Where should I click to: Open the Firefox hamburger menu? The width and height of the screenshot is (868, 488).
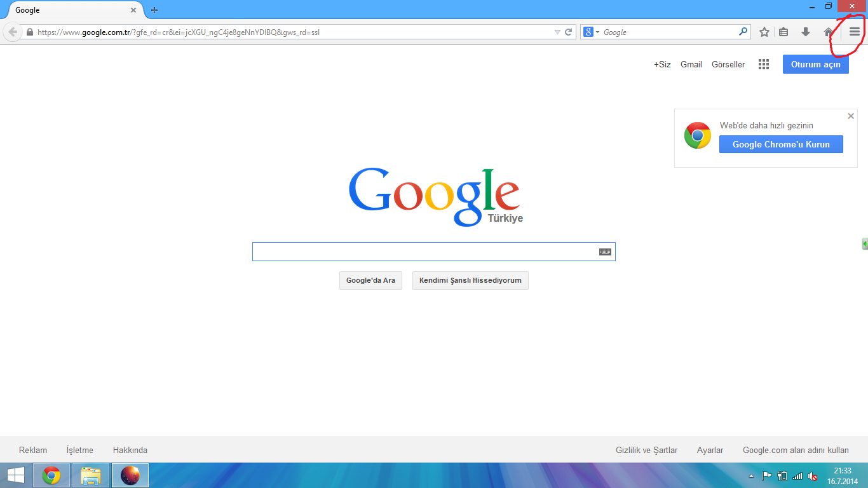pos(854,32)
